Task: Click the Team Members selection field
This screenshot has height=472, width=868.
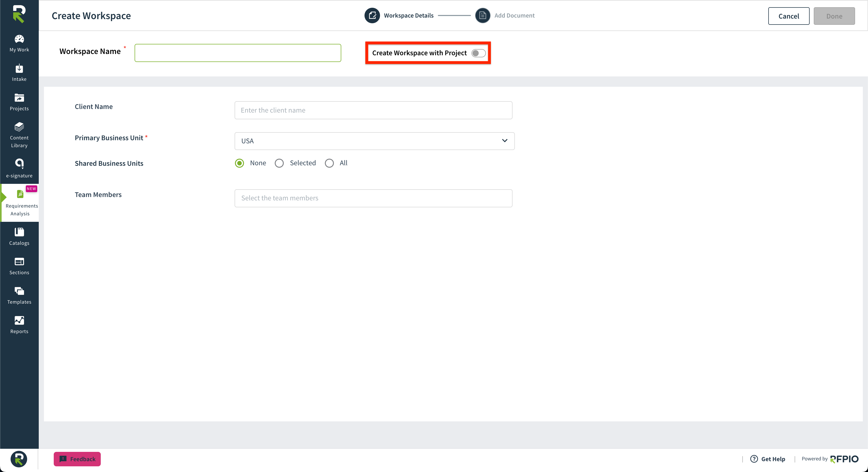Action: click(373, 198)
